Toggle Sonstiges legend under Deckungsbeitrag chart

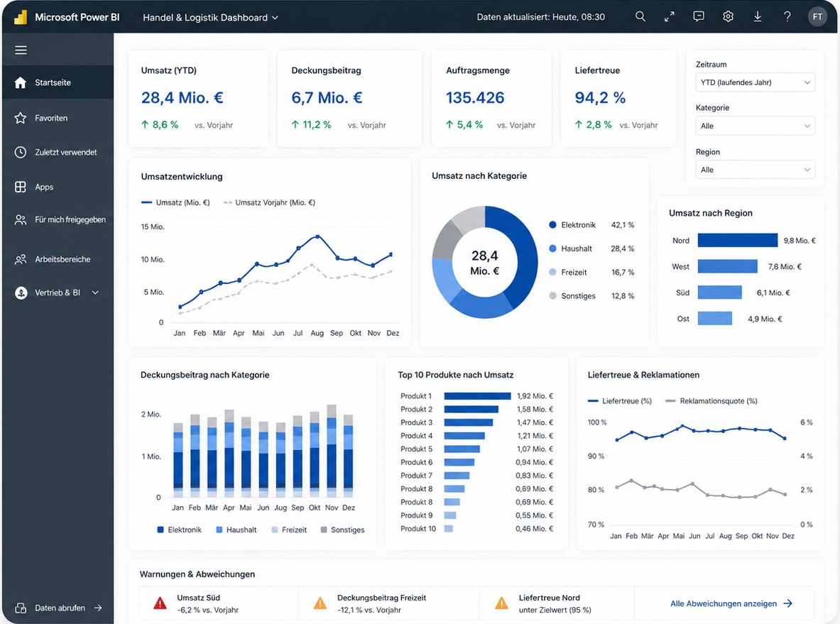click(x=342, y=530)
